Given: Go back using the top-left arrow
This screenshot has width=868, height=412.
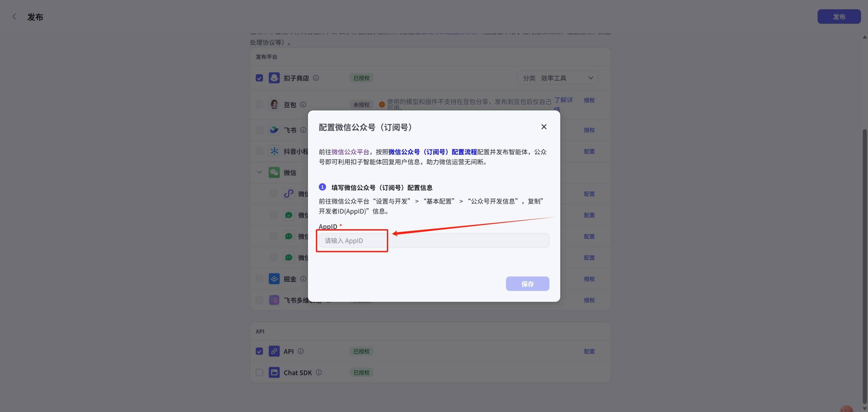Looking at the screenshot, I should pyautogui.click(x=14, y=17).
